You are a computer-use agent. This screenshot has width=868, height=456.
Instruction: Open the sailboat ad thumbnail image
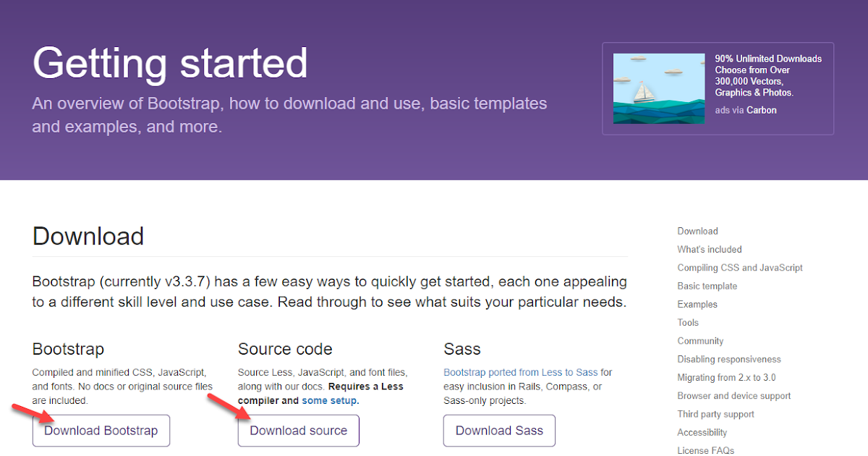tap(658, 88)
